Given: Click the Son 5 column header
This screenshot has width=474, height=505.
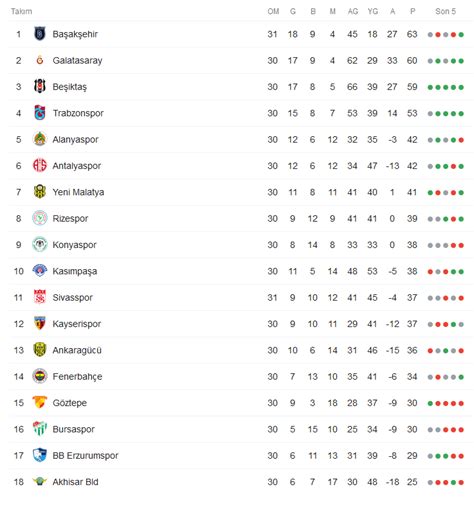Looking at the screenshot, I should pyautogui.click(x=445, y=11).
